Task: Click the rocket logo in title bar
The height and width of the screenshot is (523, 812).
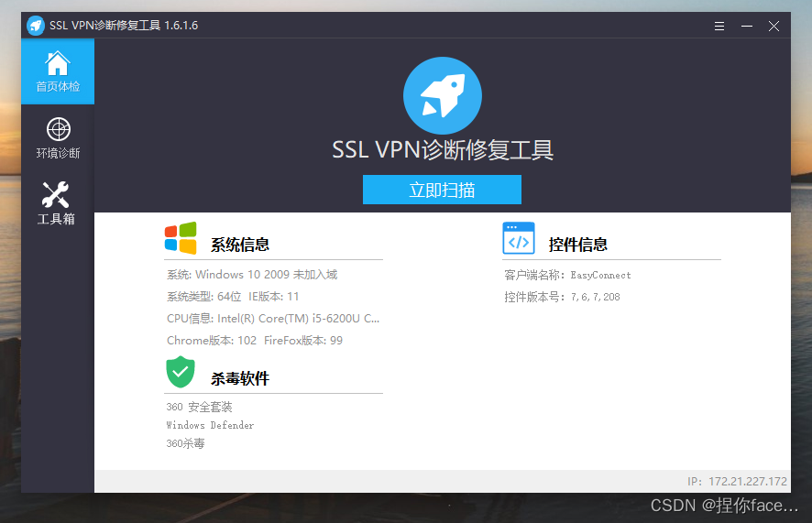Action: click(x=36, y=26)
